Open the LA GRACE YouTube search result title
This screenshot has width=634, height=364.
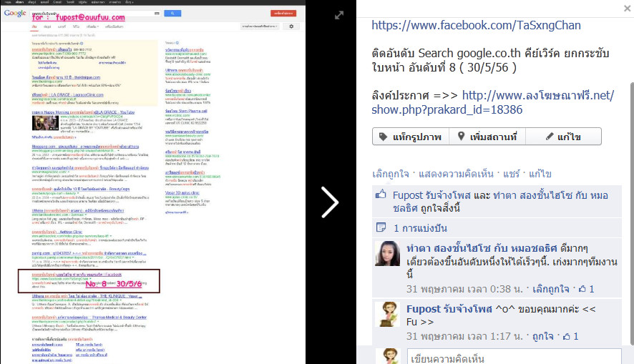tap(83, 112)
